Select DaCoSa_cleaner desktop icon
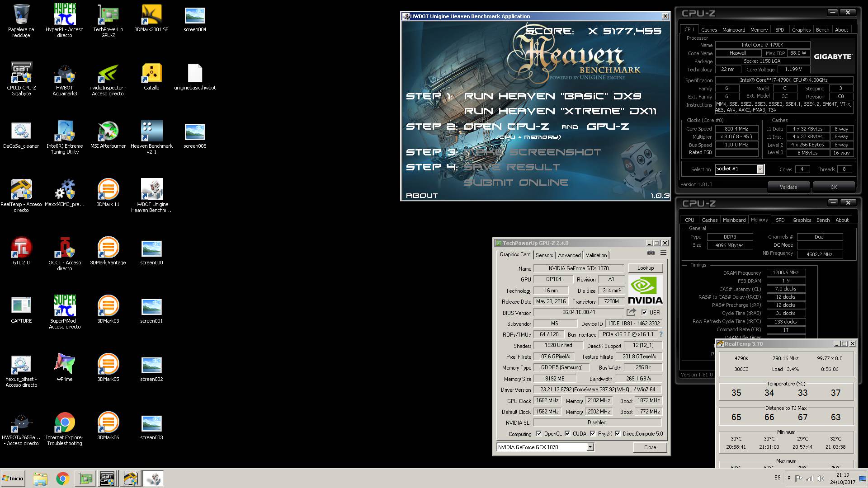The width and height of the screenshot is (868, 488). coord(21,134)
